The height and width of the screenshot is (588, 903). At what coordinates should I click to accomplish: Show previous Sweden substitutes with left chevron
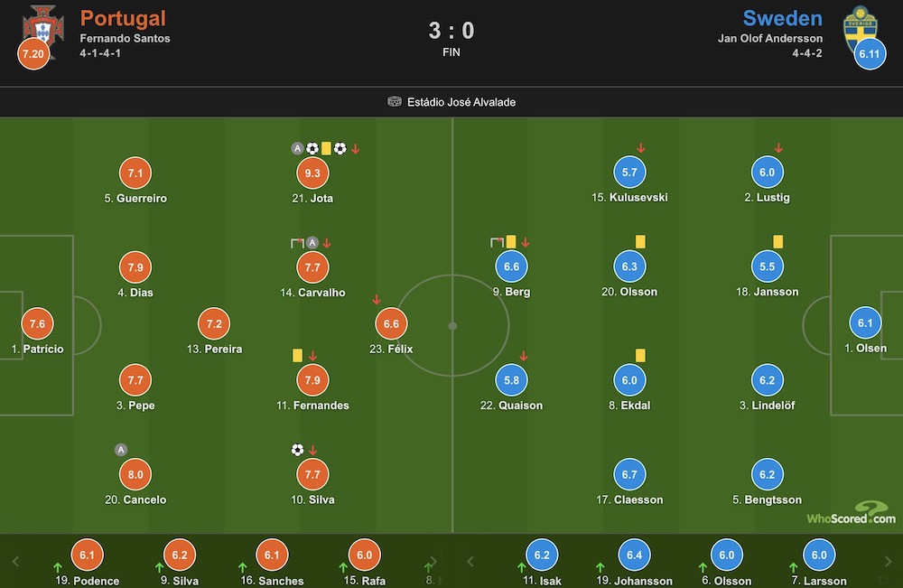click(470, 562)
